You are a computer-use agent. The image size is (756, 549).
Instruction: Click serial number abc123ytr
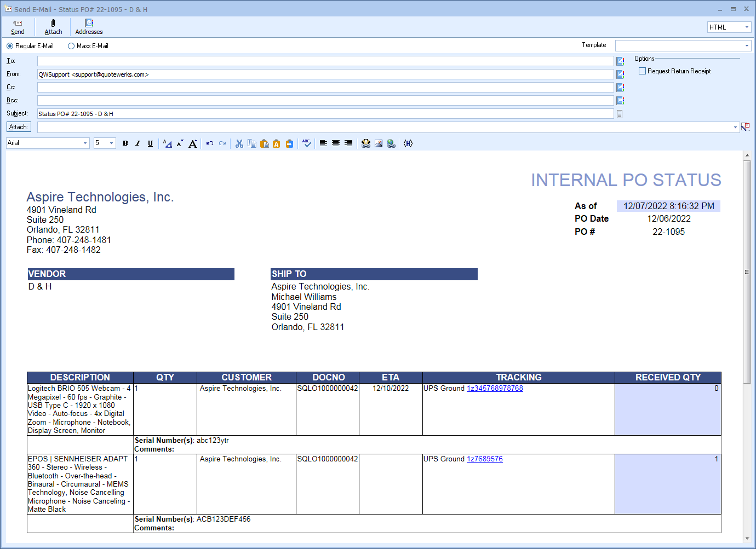coord(213,441)
